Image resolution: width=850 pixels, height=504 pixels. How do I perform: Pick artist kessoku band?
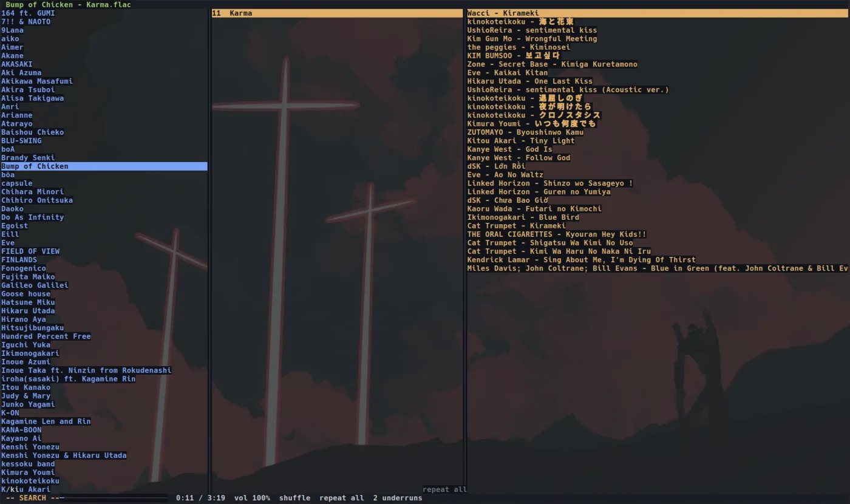[x=28, y=463]
